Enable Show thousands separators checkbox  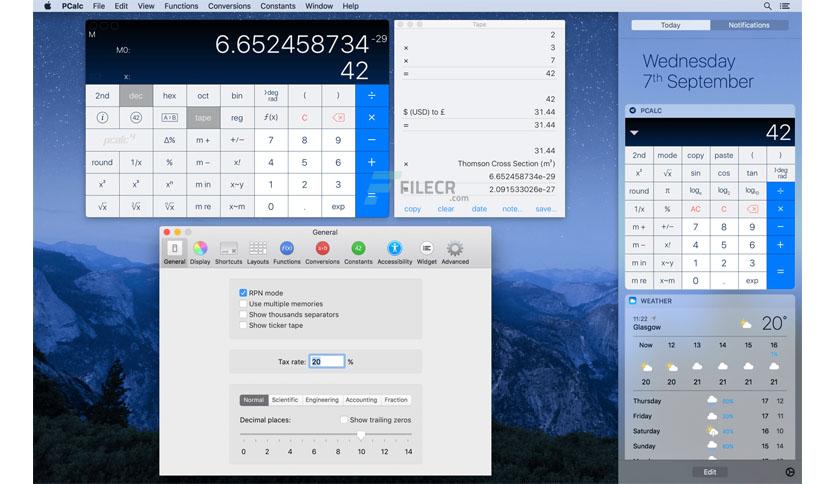pos(243,314)
